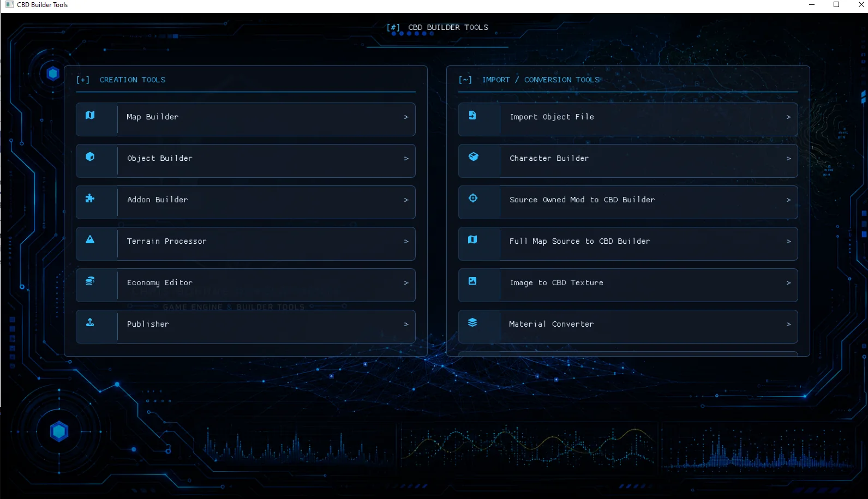Click the Source Owned Mod crosshair icon
The image size is (868, 499).
point(473,198)
